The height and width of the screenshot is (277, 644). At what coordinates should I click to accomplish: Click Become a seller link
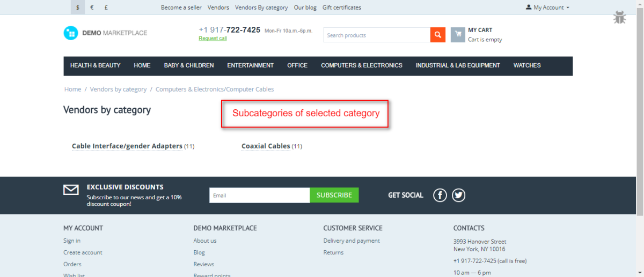click(181, 8)
